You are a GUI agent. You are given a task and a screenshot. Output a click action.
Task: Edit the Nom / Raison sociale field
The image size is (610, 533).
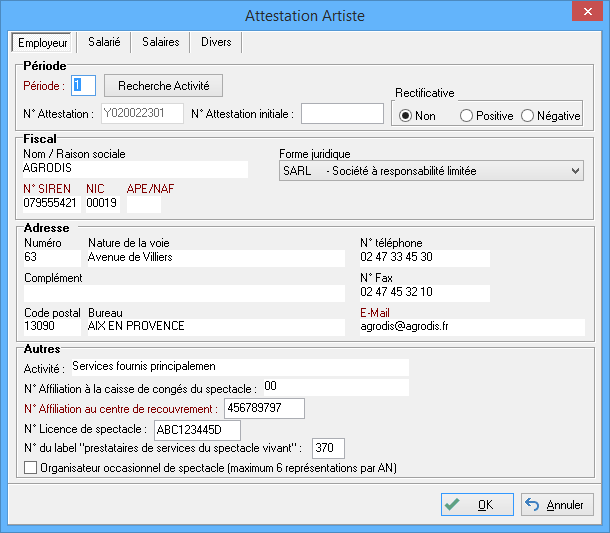pos(135,169)
